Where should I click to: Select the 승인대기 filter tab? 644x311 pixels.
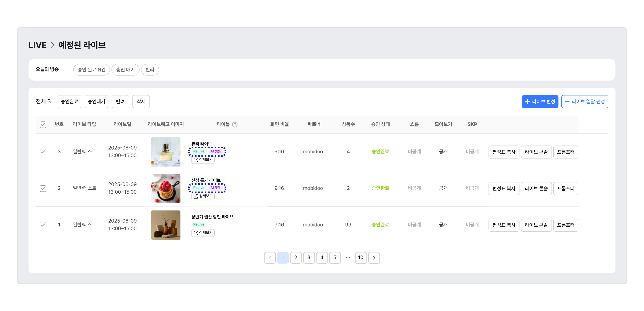tap(96, 101)
